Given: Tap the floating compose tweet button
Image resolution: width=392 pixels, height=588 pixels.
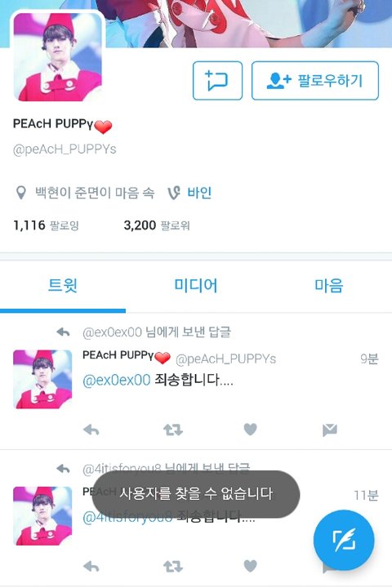Looking at the screenshot, I should click(x=344, y=540).
